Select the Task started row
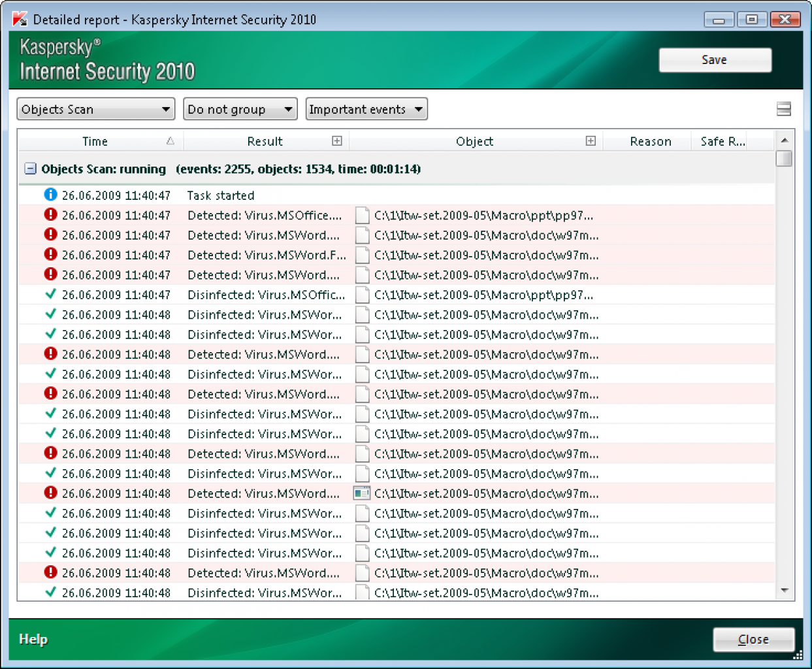812x669 pixels. coord(397,195)
